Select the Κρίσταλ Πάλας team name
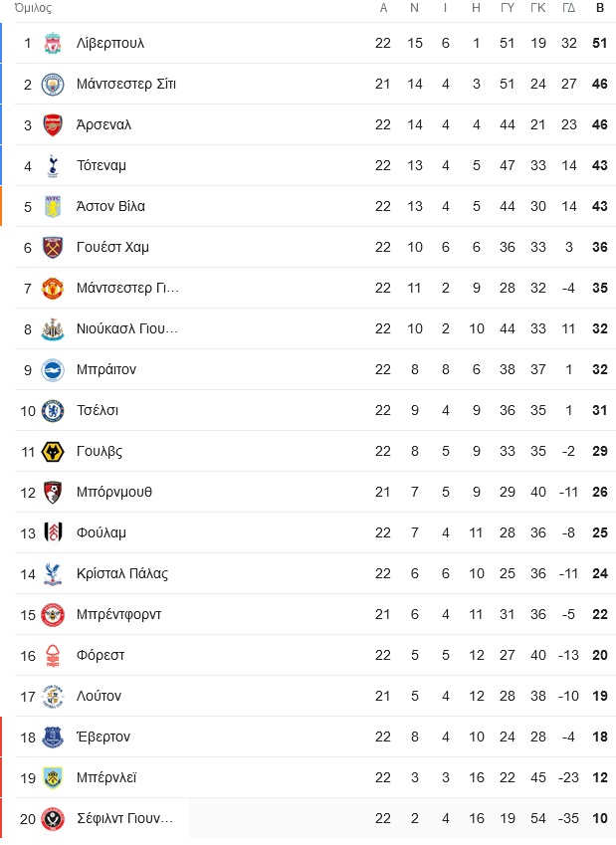 pos(122,574)
